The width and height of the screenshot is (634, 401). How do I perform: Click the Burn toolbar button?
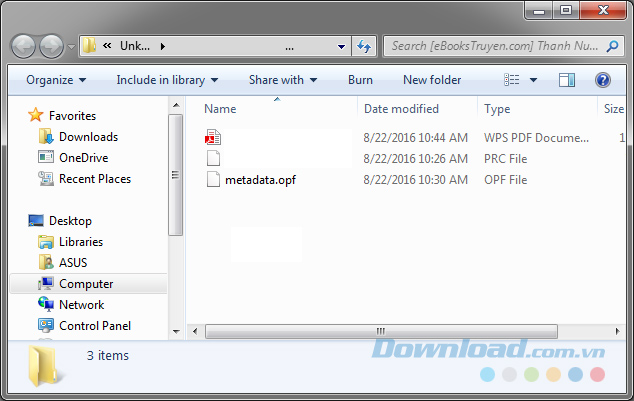(x=360, y=80)
